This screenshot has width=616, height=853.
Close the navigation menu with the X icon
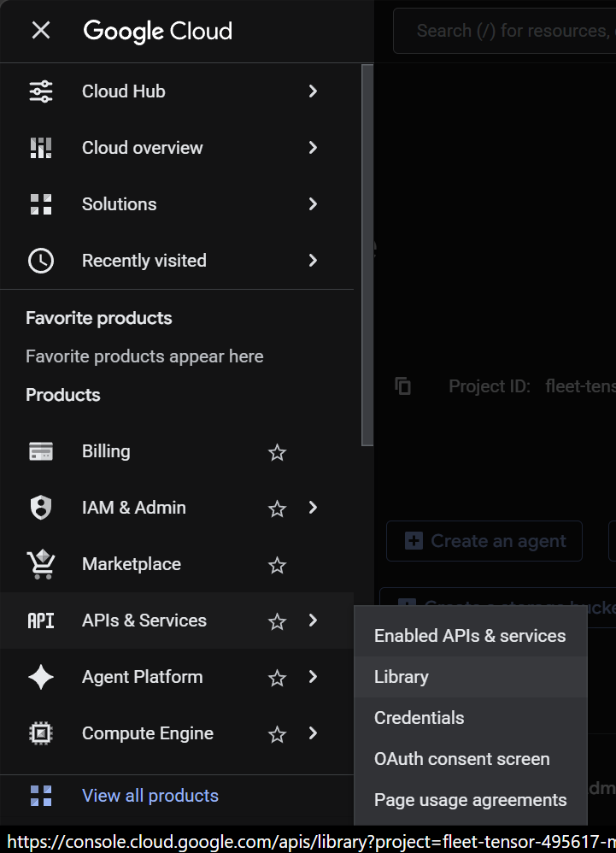pos(41,31)
